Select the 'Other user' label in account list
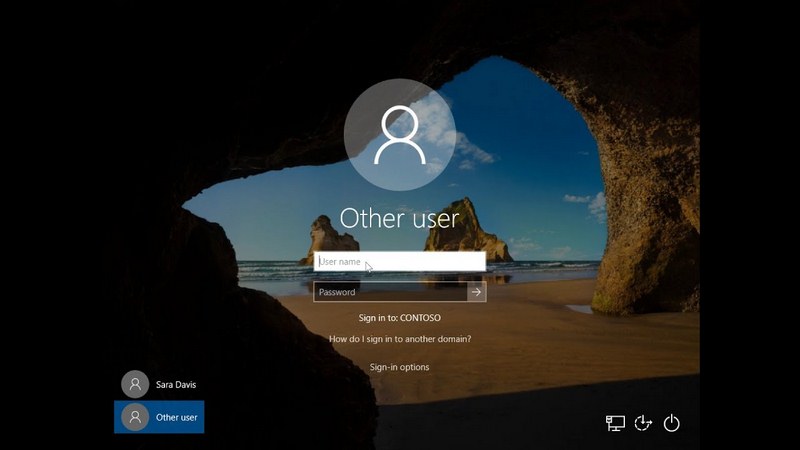 point(177,417)
